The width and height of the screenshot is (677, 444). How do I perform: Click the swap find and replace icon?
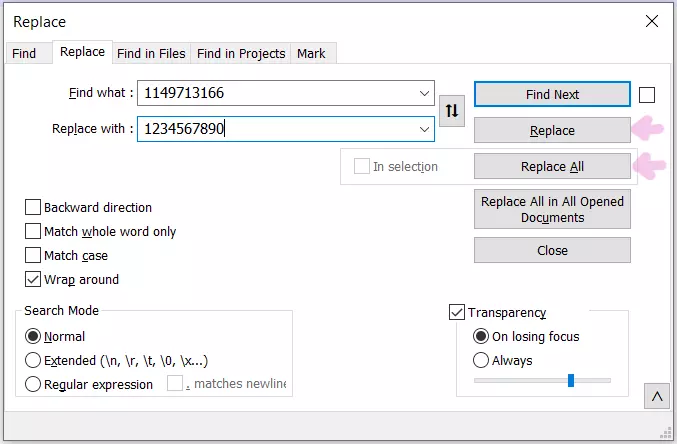452,111
